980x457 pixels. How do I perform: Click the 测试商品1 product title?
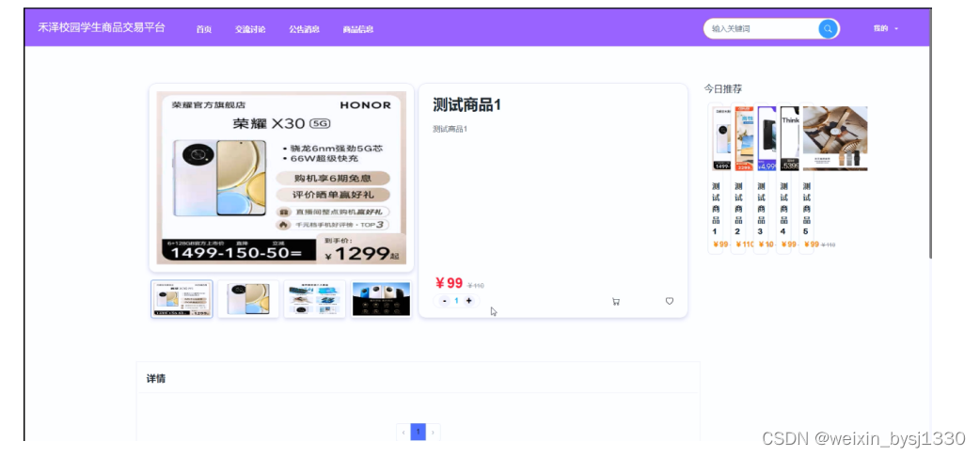click(466, 105)
